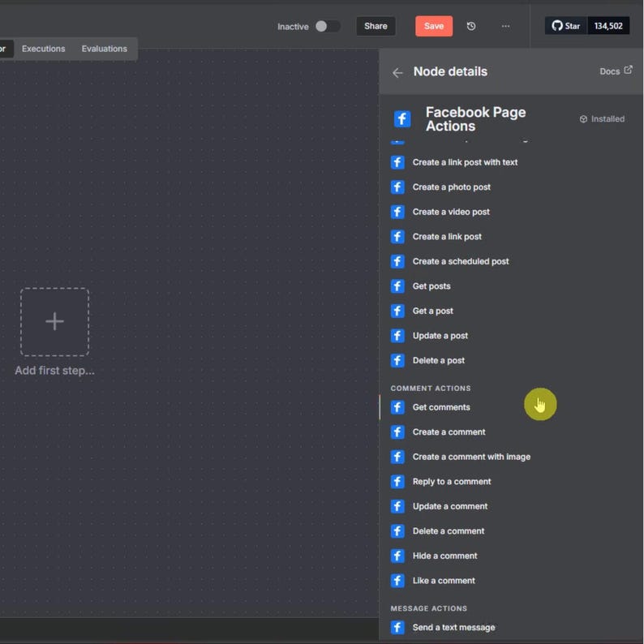The height and width of the screenshot is (644, 644).
Task: Save the workflow with the Save button
Action: coord(434,26)
